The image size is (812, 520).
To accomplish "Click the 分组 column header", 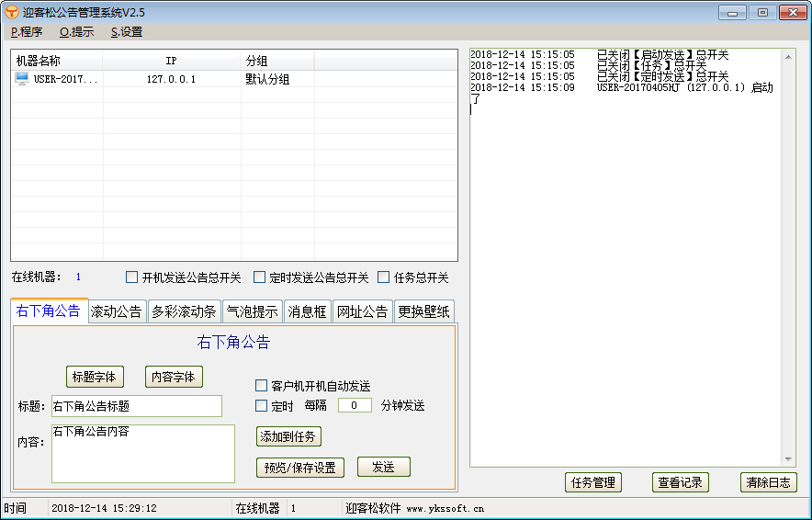I will coord(277,61).
